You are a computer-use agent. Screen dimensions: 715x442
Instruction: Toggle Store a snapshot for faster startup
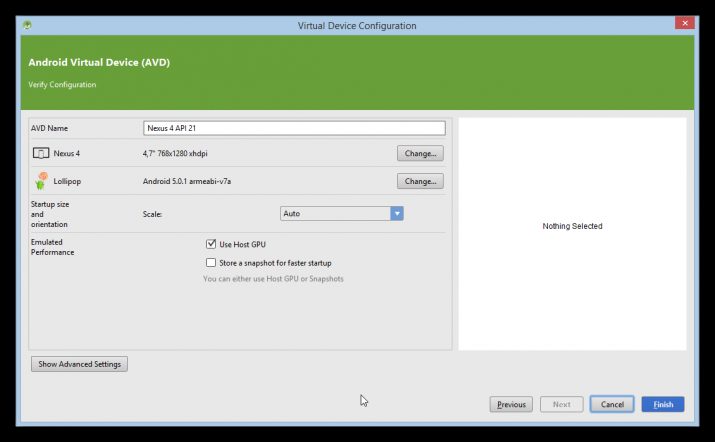coord(211,263)
